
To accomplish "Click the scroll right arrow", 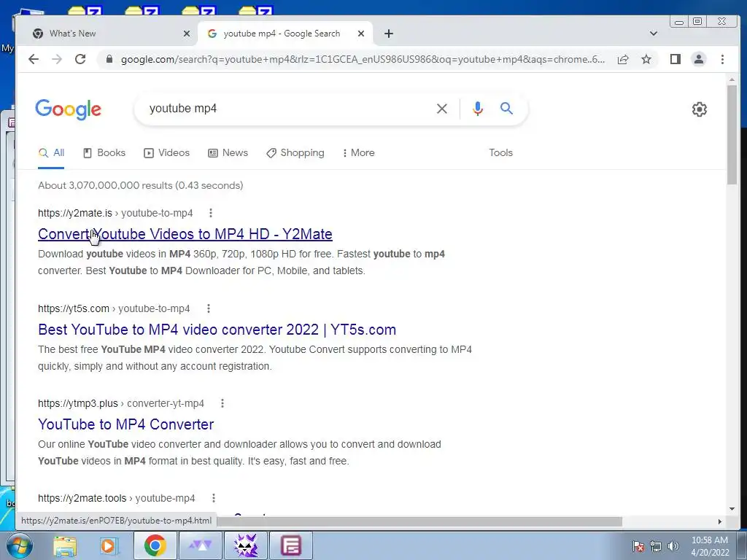I will [719, 521].
